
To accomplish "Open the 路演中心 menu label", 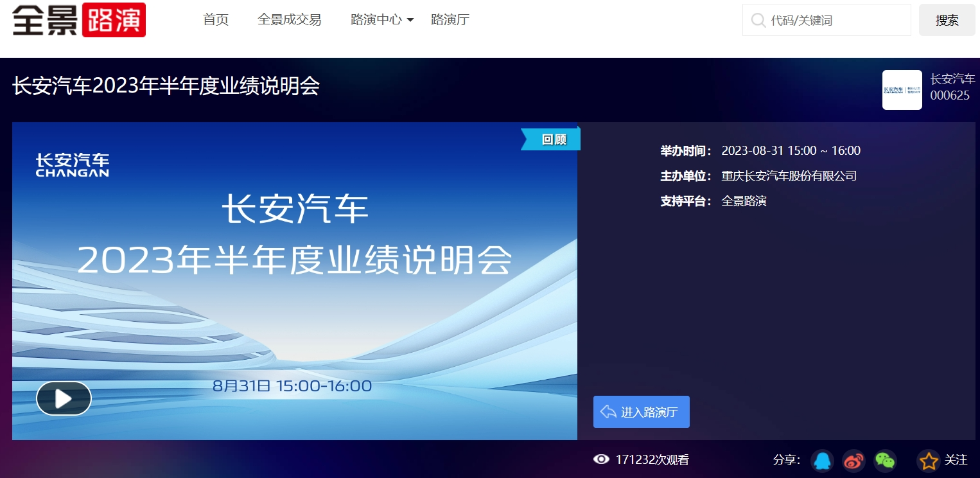I will (376, 19).
